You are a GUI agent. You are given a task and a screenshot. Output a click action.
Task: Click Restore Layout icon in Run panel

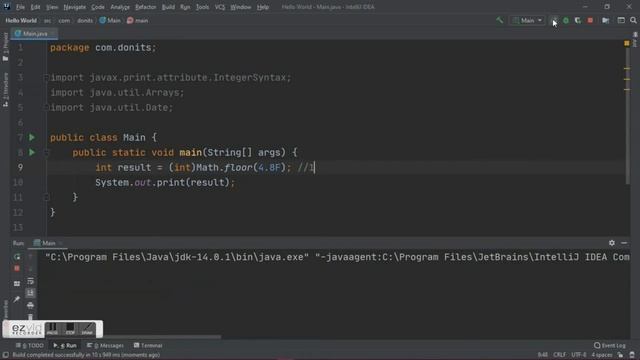pyautogui.click(x=17, y=284)
